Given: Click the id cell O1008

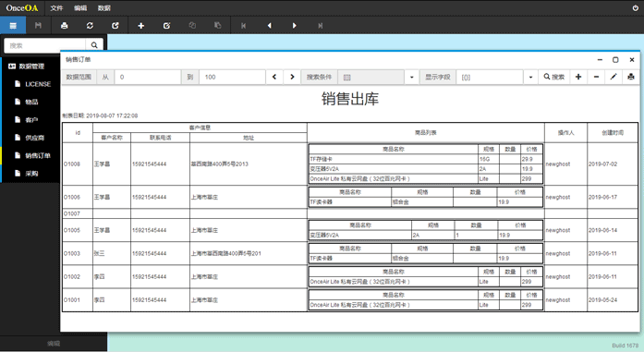Looking at the screenshot, I should [x=78, y=164].
